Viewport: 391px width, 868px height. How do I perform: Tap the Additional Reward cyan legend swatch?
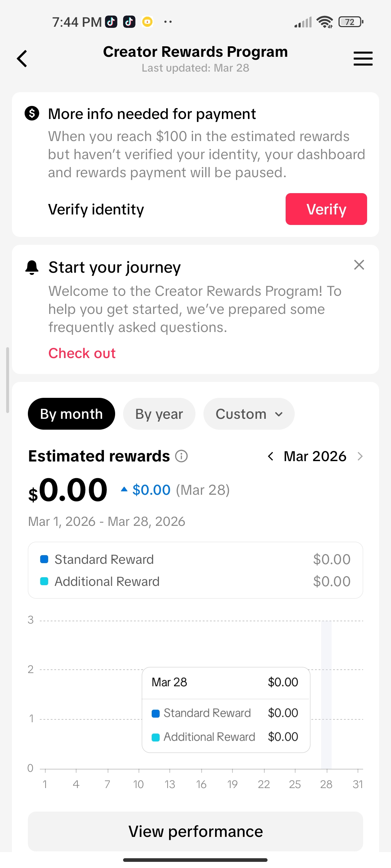coord(44,582)
